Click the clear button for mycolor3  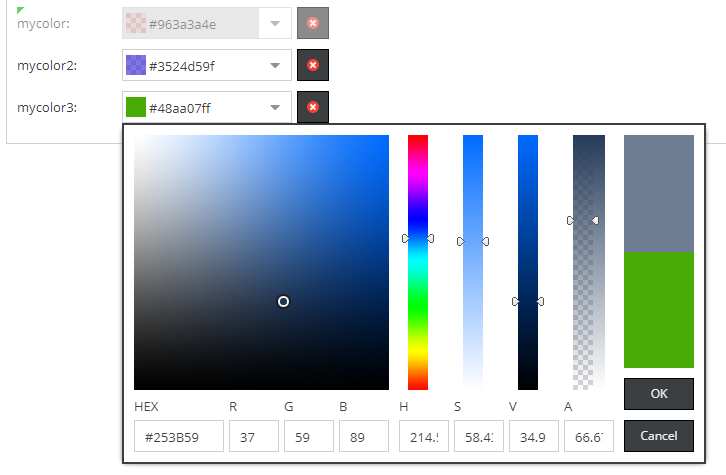point(313,107)
